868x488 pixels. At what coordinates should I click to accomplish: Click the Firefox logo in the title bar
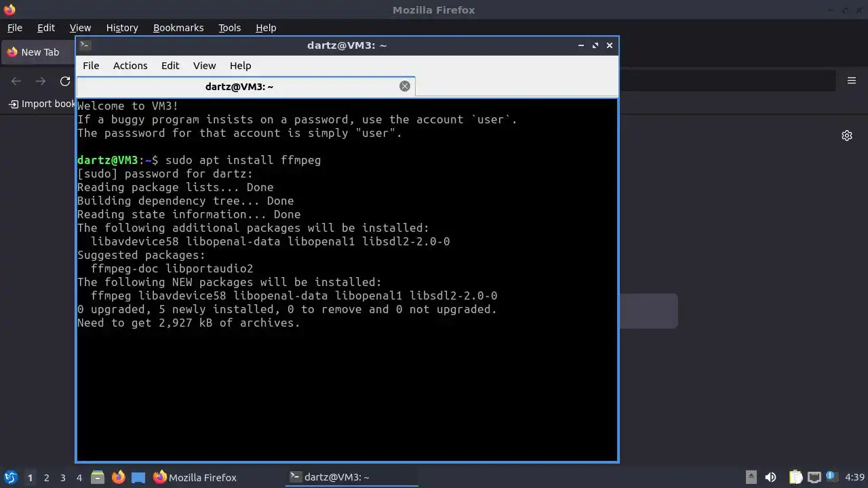click(9, 9)
